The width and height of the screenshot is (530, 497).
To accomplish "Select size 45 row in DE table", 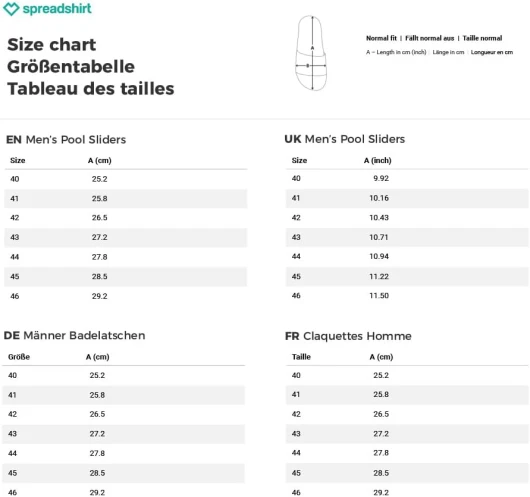I will coord(123,473).
